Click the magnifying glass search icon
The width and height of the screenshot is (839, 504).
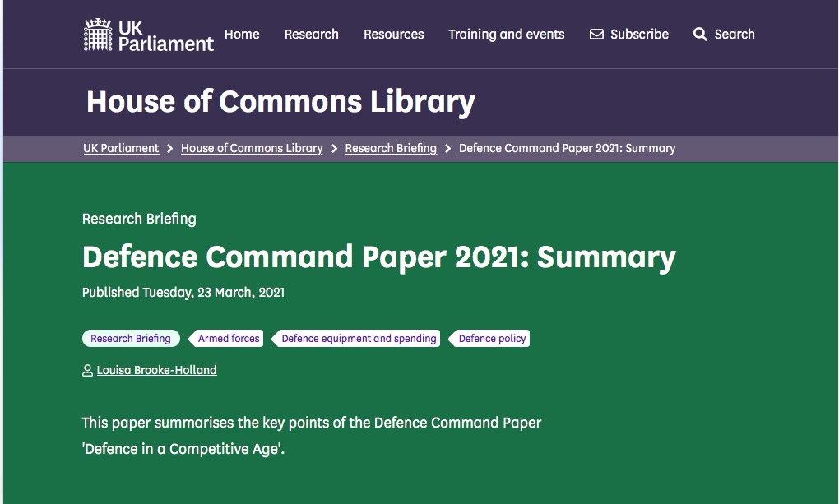[700, 35]
